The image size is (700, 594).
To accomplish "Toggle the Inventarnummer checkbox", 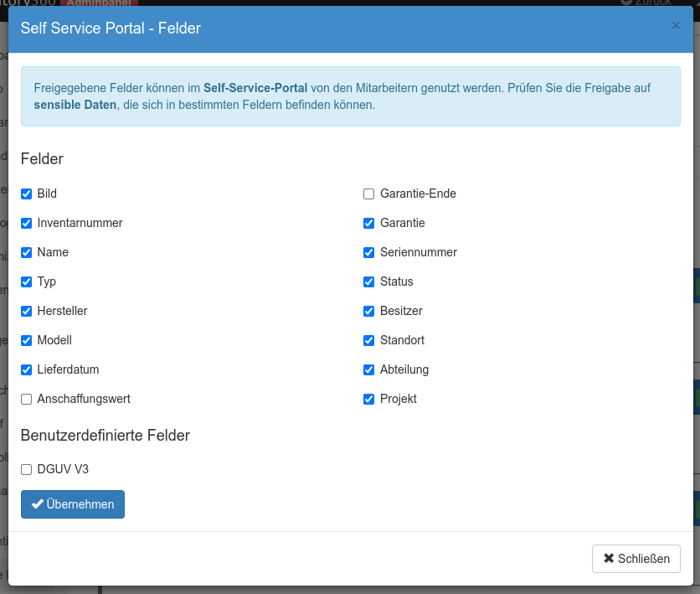I will (27, 223).
